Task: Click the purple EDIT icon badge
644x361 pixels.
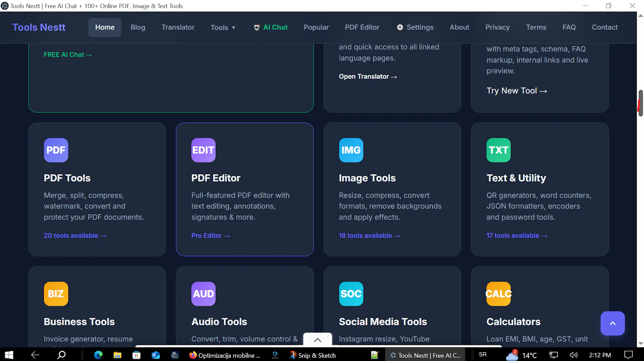Action: point(203,150)
